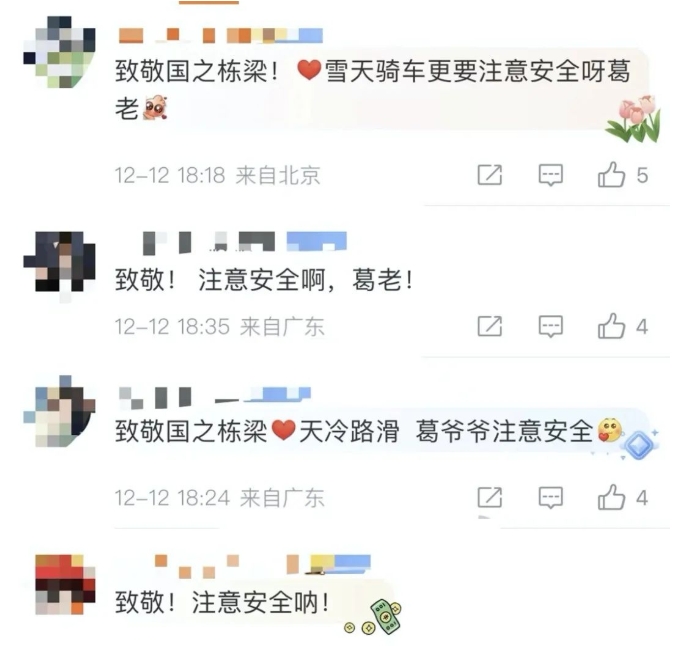Share the 18:18 Beijing comment

[490, 175]
